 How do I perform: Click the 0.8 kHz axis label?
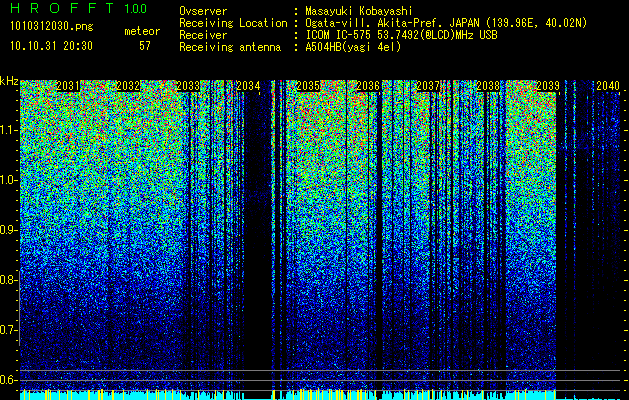(7, 280)
